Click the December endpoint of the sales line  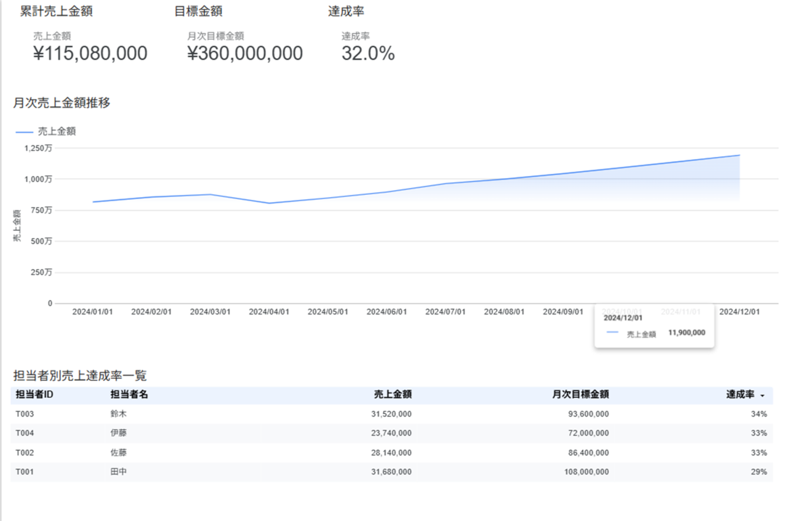click(x=740, y=155)
